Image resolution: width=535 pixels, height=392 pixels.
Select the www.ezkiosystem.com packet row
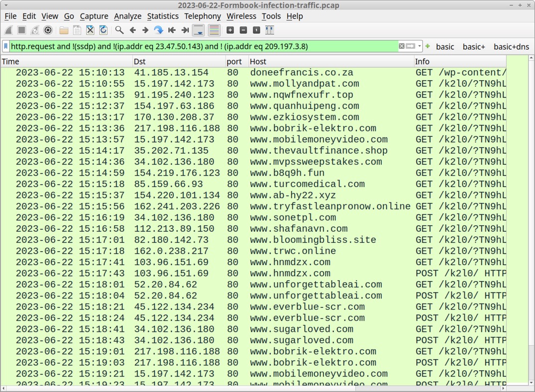[253, 117]
